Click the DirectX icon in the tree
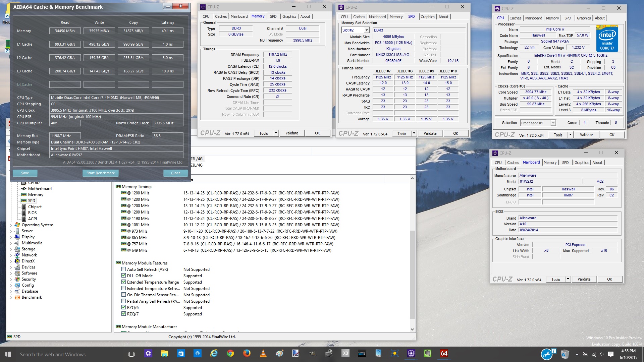 (17, 261)
